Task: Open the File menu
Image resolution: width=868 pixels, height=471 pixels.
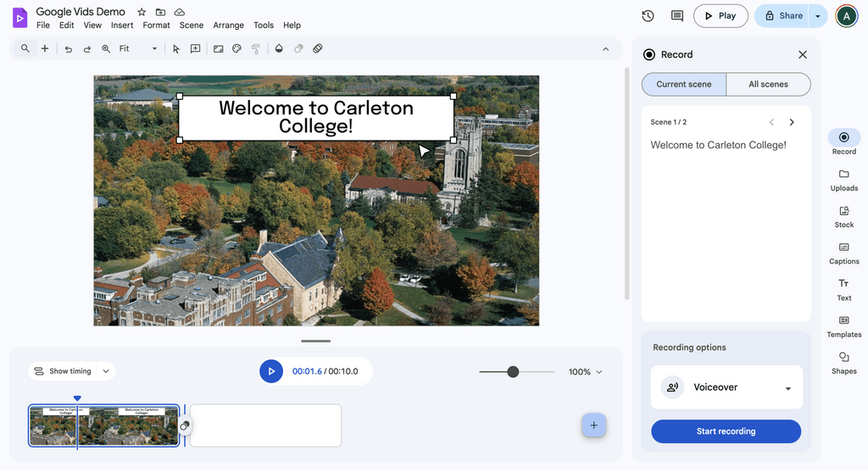Action: 42,25
